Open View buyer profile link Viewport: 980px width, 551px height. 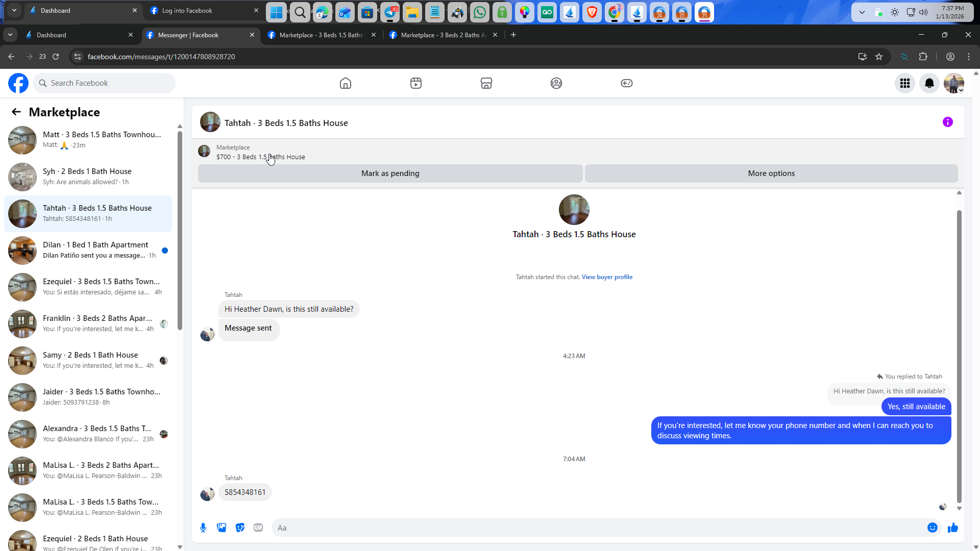pyautogui.click(x=607, y=277)
